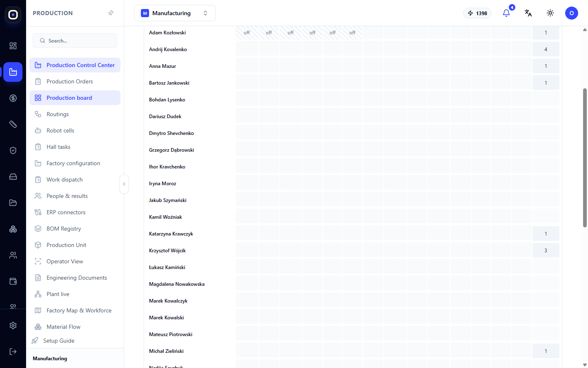Open Factory Map & Workforce
The width and height of the screenshot is (588, 368).
pyautogui.click(x=75, y=310)
